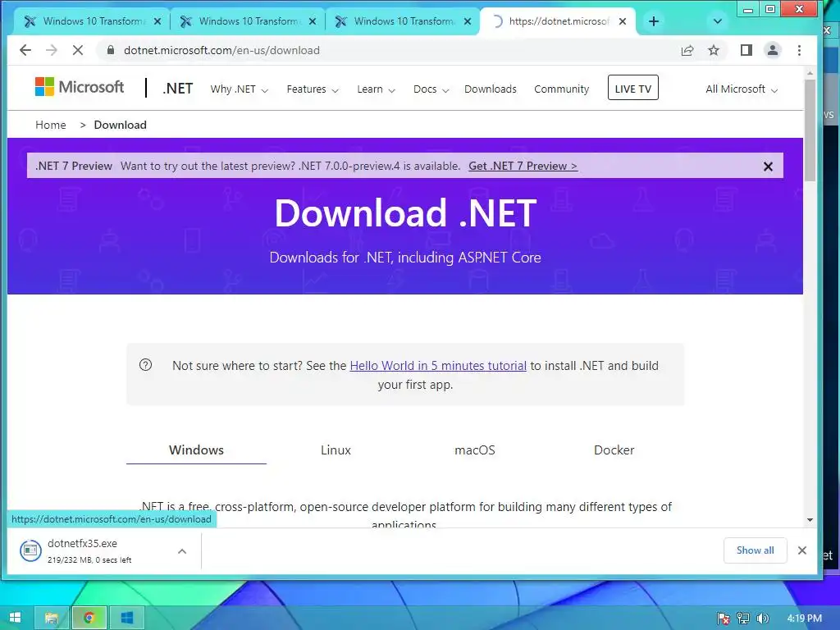Image resolution: width=840 pixels, height=630 pixels.
Task: Click Show all downloads button
Action: pyautogui.click(x=755, y=550)
